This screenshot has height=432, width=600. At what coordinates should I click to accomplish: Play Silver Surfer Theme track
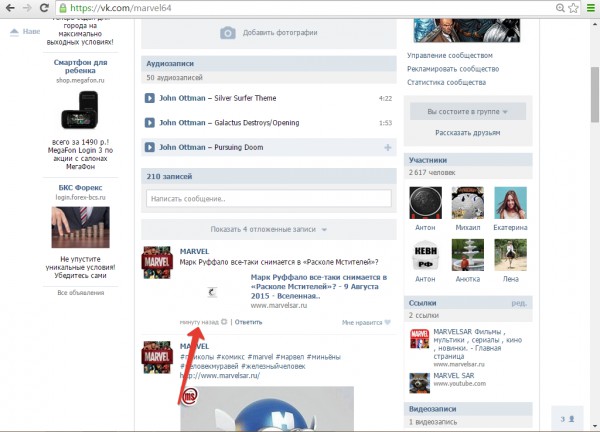[150, 98]
